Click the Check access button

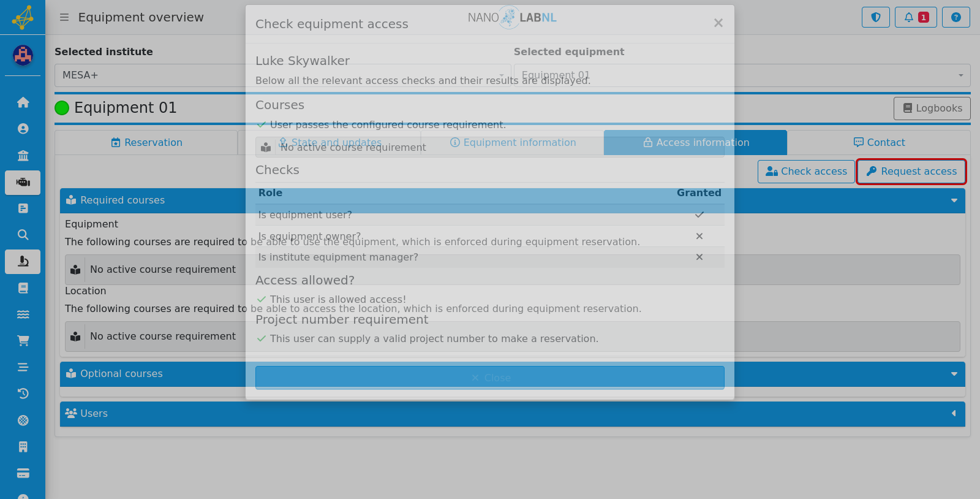tap(806, 172)
